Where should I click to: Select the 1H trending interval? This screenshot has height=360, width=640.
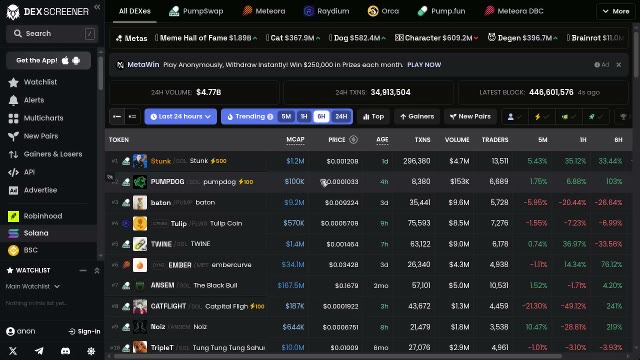click(304, 117)
